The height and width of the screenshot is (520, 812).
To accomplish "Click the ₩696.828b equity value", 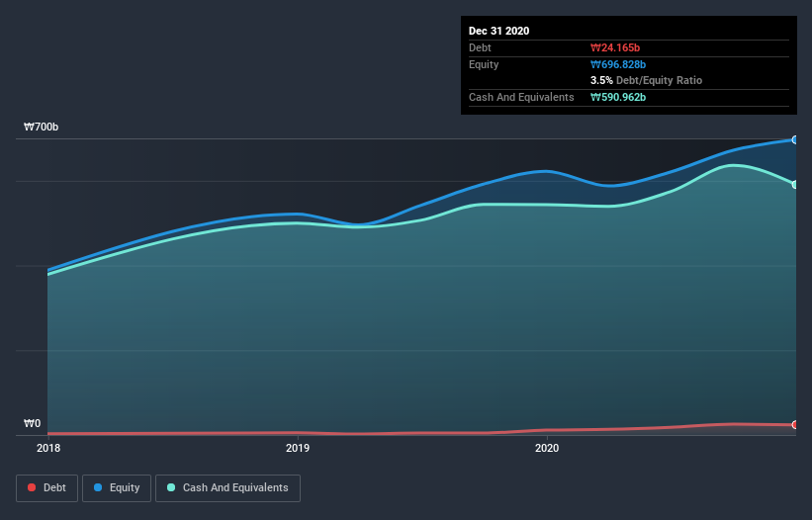I will point(618,64).
